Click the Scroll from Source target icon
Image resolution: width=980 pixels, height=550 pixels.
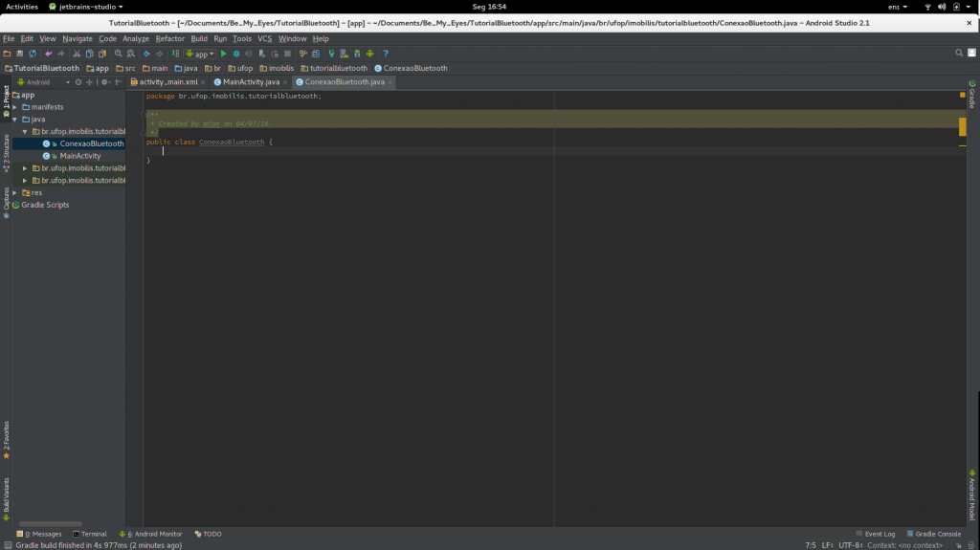tap(78, 82)
